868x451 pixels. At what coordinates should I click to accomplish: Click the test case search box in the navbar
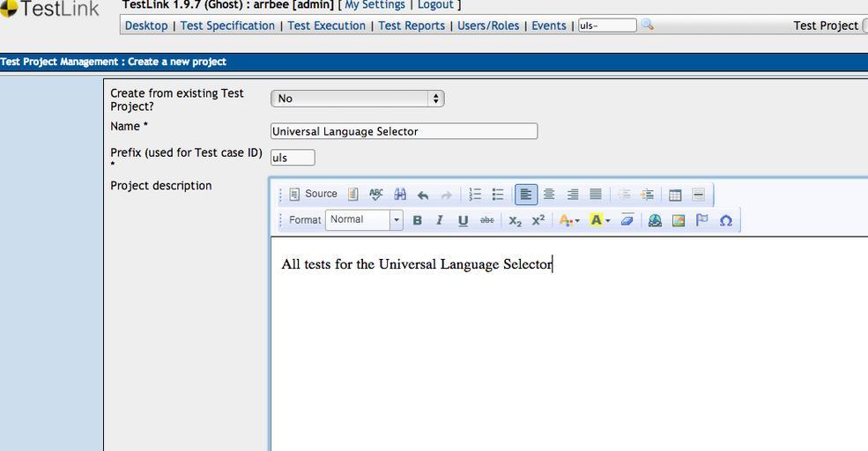pos(607,26)
